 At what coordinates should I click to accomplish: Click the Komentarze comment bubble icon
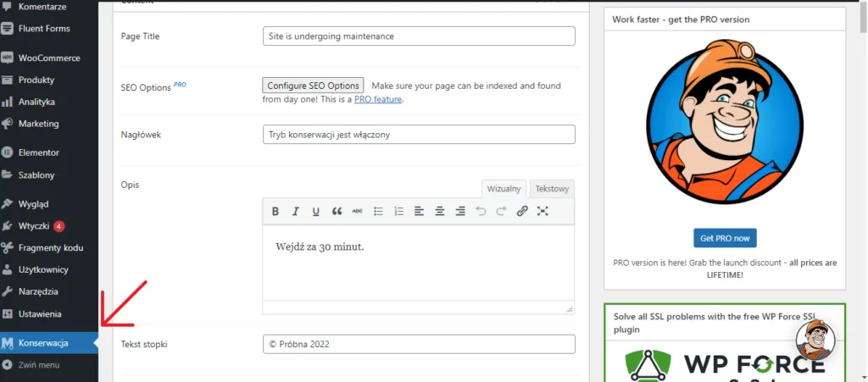coord(7,7)
